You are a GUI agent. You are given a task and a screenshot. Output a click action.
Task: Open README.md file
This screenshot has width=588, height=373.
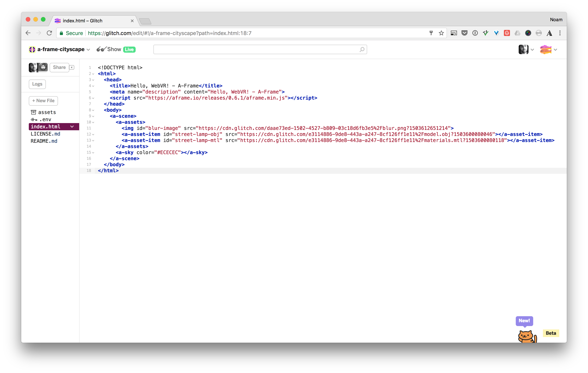point(44,141)
